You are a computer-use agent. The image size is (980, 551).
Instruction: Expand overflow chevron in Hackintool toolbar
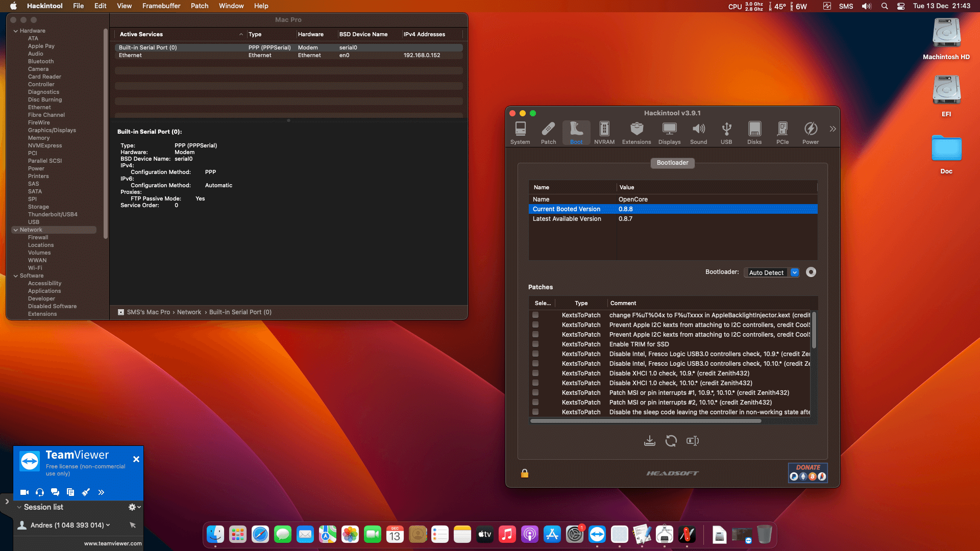(832, 128)
